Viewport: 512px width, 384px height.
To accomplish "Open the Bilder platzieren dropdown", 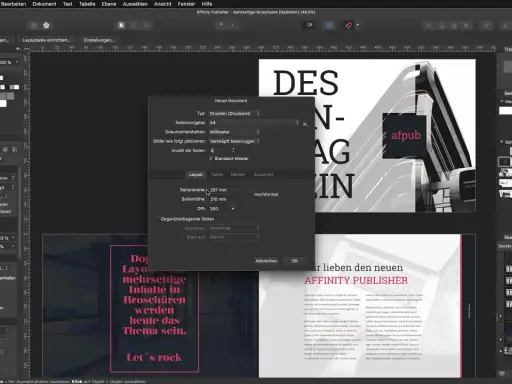I will (x=234, y=141).
